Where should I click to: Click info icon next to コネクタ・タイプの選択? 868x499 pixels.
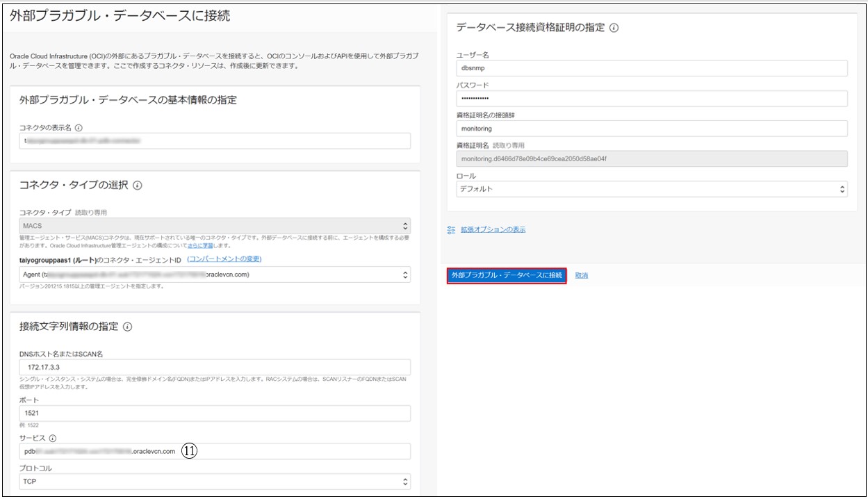[138, 186]
